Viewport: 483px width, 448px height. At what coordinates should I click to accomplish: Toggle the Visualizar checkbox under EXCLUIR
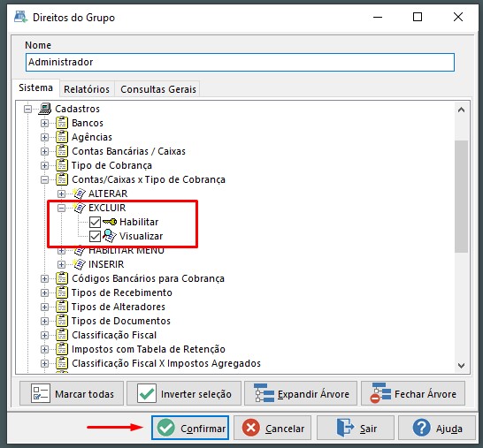point(95,236)
